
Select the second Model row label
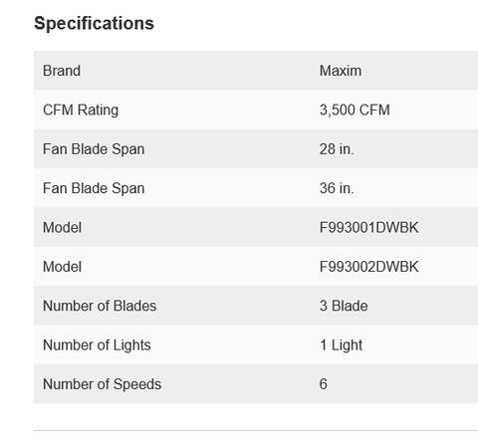(x=62, y=267)
